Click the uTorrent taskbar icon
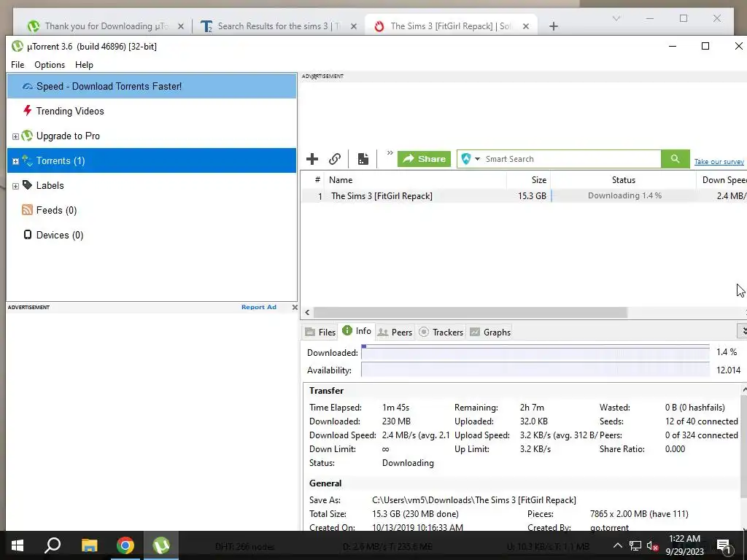This screenshot has width=747, height=560. (161, 545)
